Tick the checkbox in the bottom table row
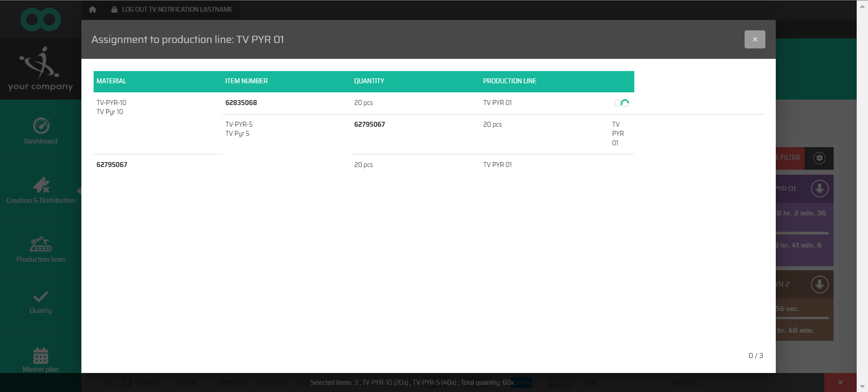The image size is (868, 392). pyautogui.click(x=127, y=382)
